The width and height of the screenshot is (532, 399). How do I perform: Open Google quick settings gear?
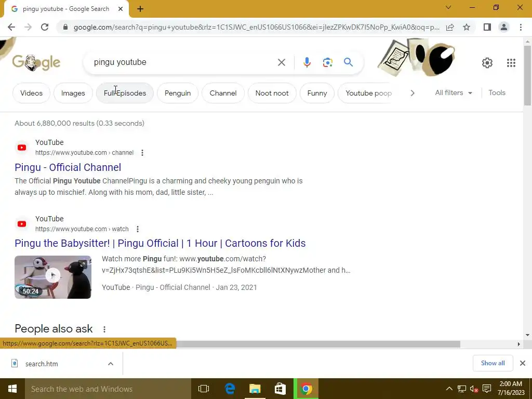487,63
